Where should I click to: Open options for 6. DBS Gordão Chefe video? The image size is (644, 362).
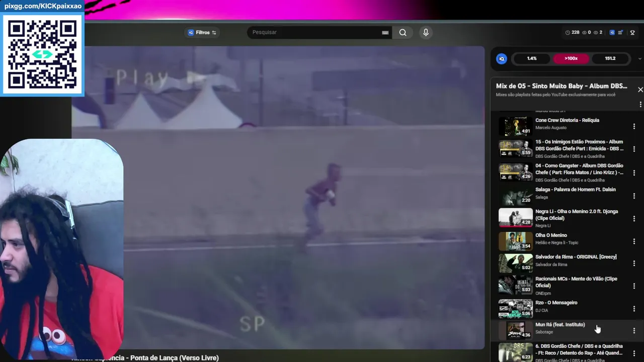click(x=634, y=353)
